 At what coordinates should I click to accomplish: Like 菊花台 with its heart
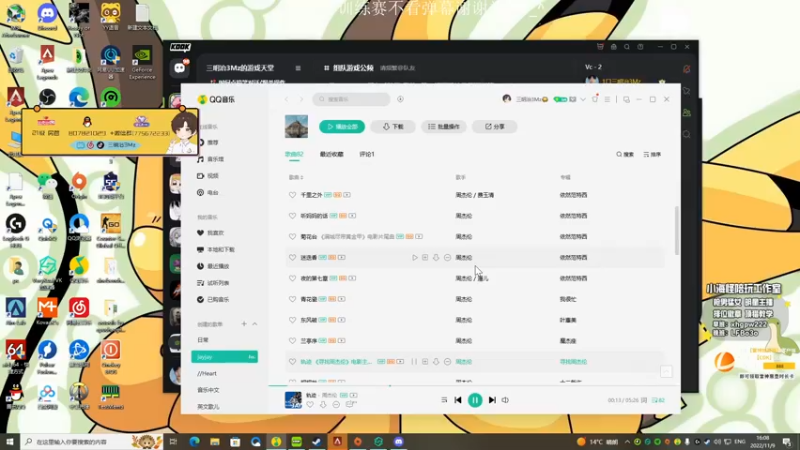coord(292,237)
